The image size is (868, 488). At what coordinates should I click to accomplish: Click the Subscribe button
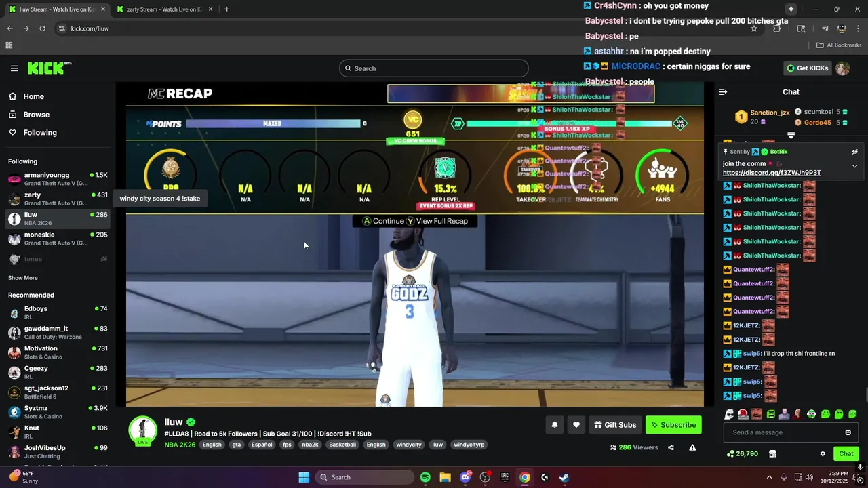tap(673, 425)
